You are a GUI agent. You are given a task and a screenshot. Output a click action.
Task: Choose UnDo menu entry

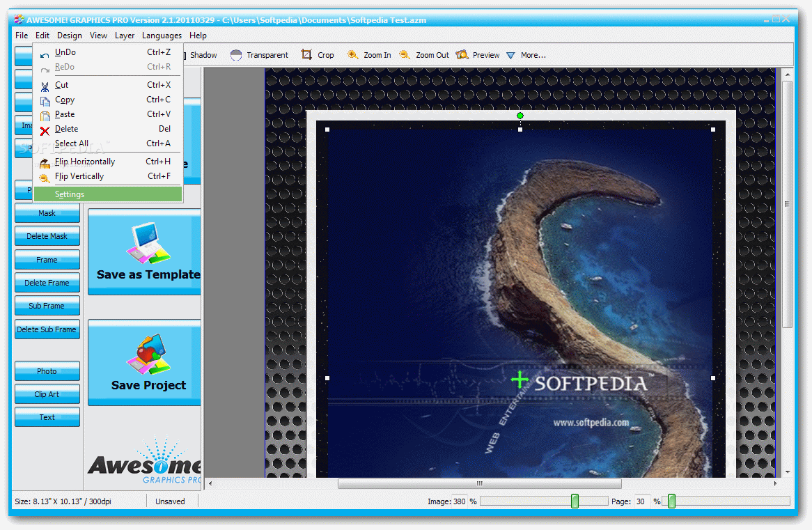tap(108, 52)
